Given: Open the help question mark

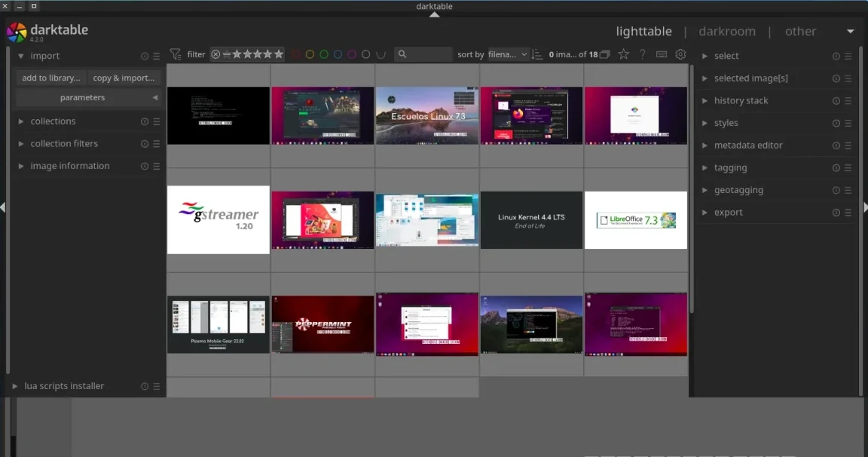Looking at the screenshot, I should pyautogui.click(x=642, y=54).
